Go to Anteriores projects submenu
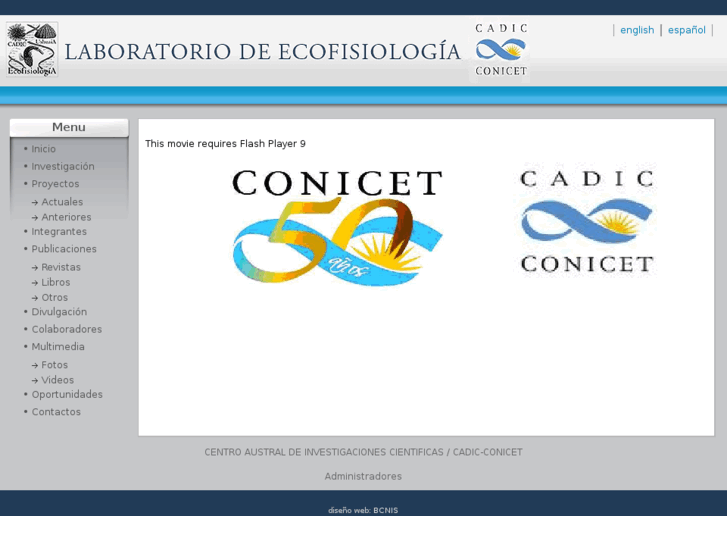Image resolution: width=727 pixels, height=545 pixels. (66, 217)
